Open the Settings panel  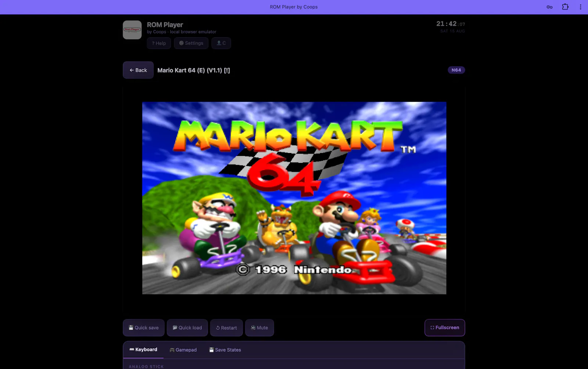[x=191, y=43]
